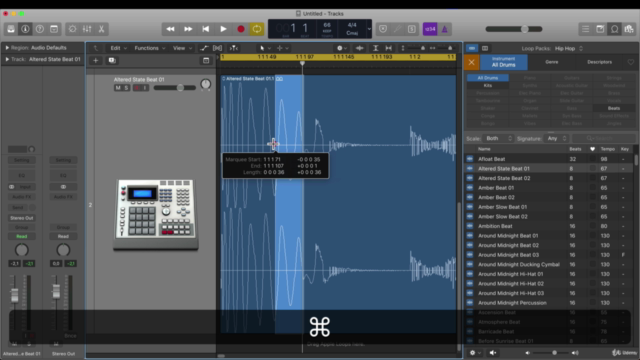Click the Fast Forward transport button
The image size is (640, 360).
(x=188, y=29)
